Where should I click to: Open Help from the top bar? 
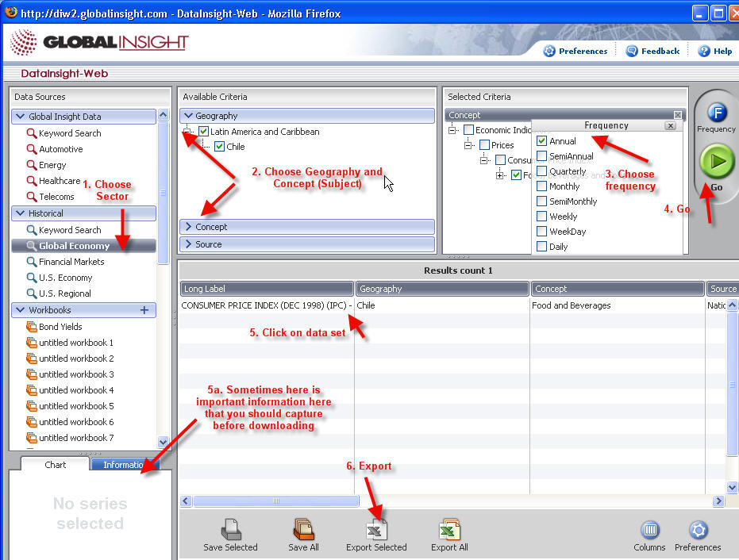tap(714, 51)
